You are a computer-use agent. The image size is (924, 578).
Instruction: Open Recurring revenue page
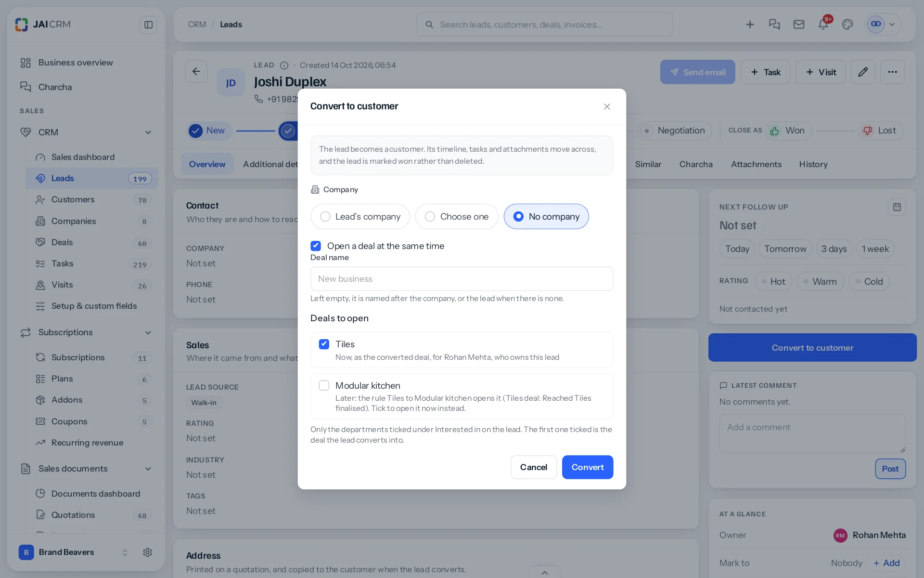(x=91, y=443)
